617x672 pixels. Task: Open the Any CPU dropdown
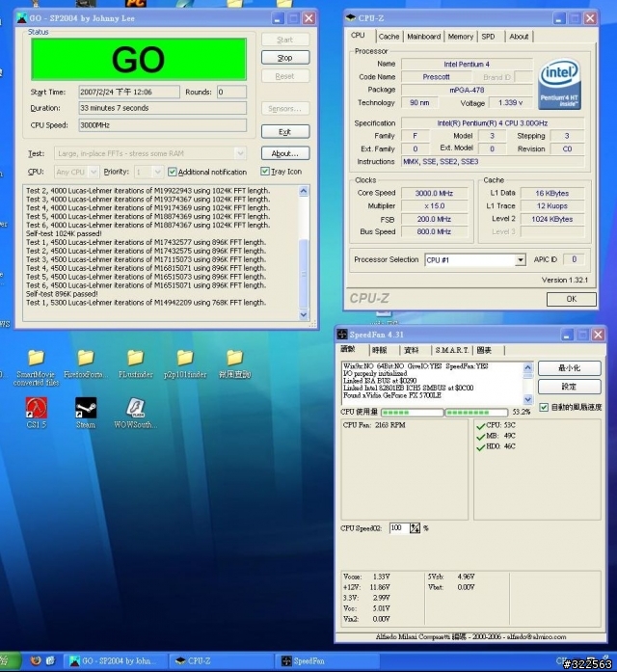(94, 172)
